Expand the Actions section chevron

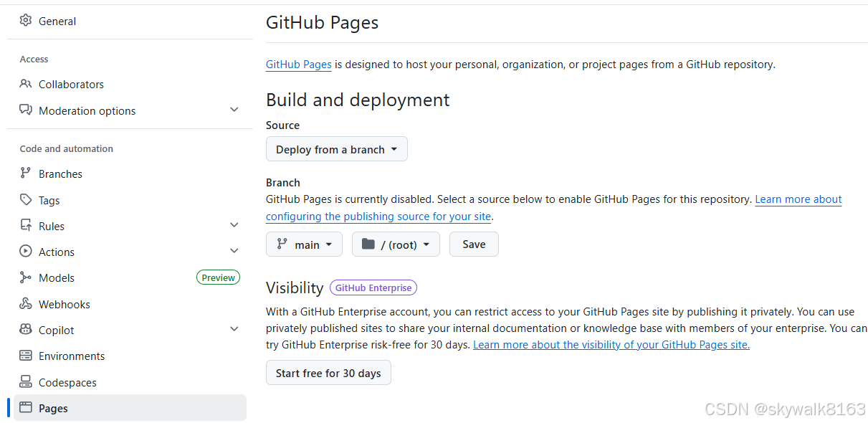234,251
